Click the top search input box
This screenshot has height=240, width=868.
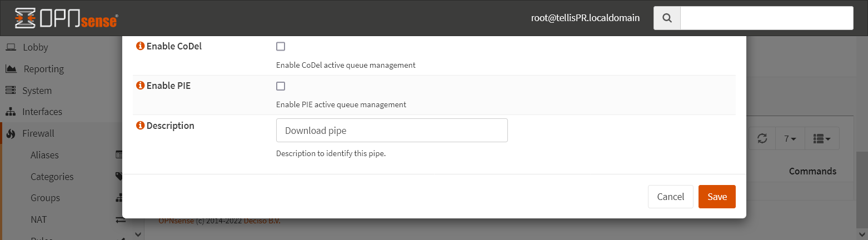click(766, 18)
